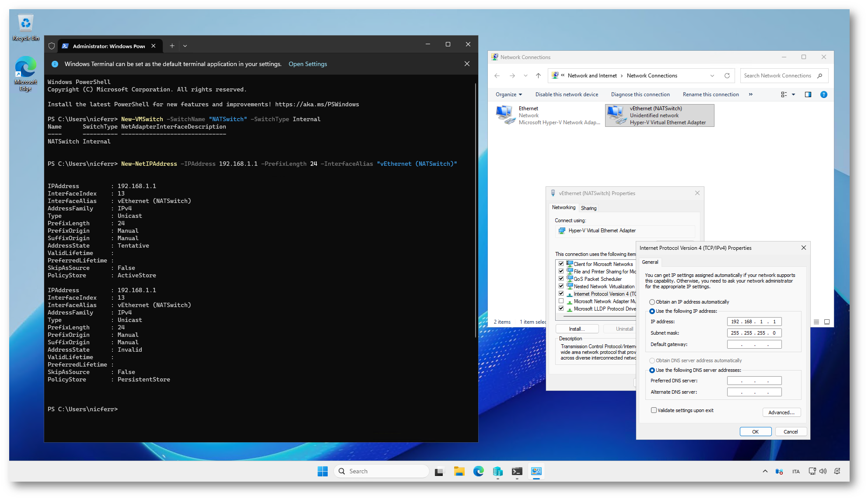868x500 pixels.
Task: Switch to the Sharing tab
Action: pos(588,208)
